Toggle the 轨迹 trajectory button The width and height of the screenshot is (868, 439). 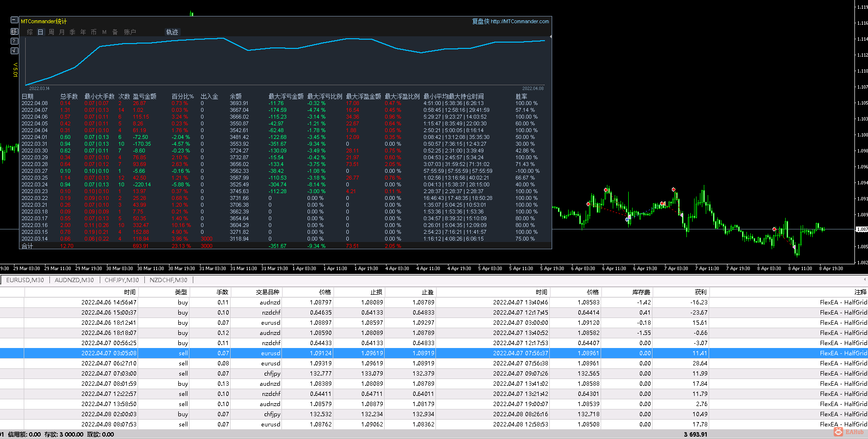[x=172, y=32]
